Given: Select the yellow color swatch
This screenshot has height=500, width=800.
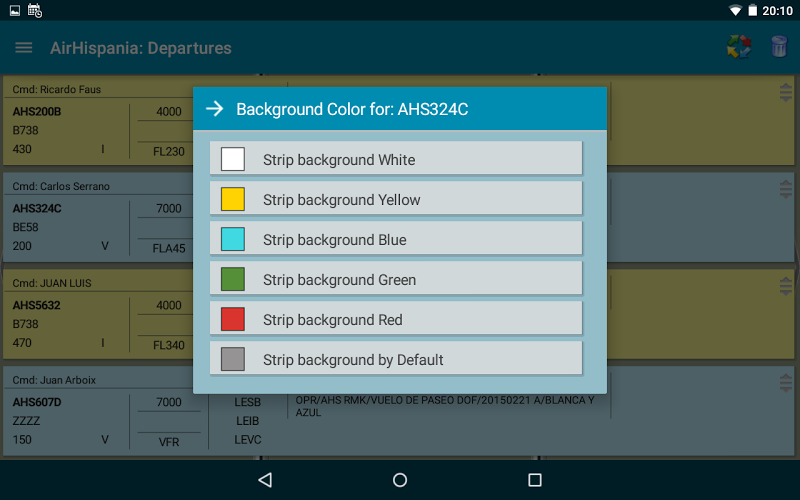Looking at the screenshot, I should [233, 199].
